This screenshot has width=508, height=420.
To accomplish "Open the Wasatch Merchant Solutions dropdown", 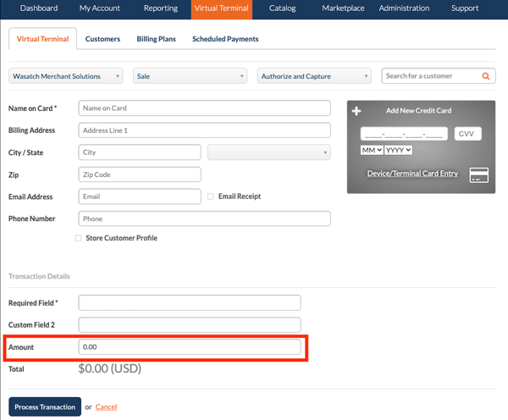I will [x=66, y=76].
